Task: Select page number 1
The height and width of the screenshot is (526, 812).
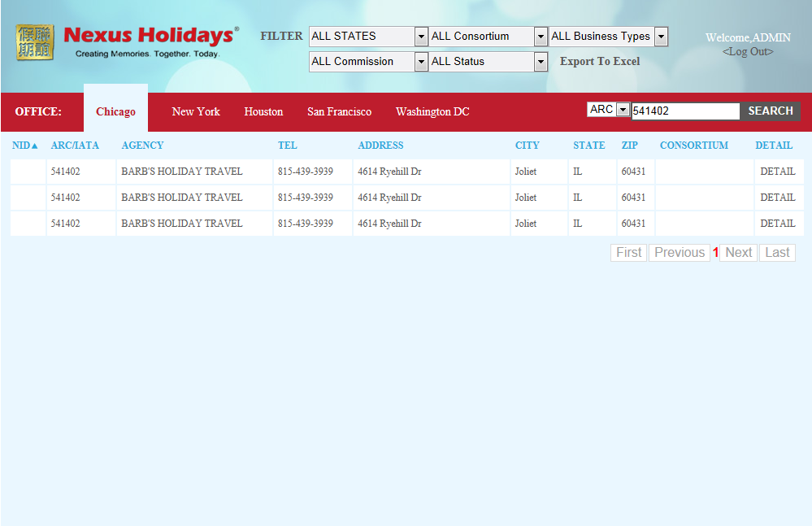Action: tap(715, 253)
